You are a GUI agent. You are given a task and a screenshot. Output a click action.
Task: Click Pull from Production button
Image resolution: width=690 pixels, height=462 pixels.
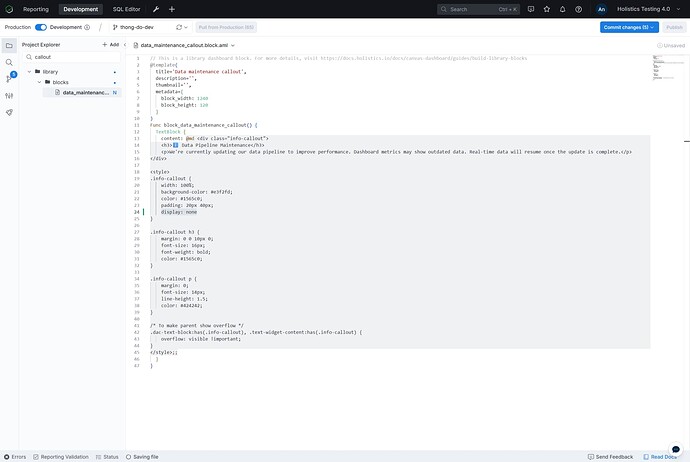point(226,27)
